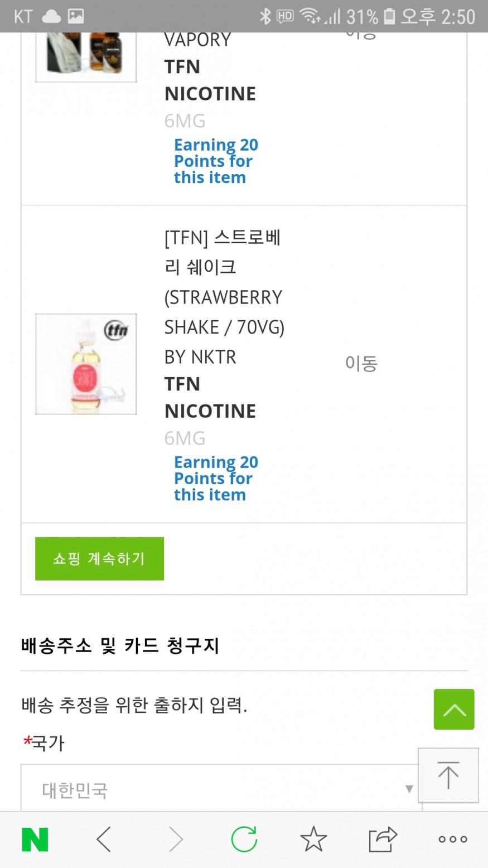Go back with the browser back arrow

coord(104,839)
